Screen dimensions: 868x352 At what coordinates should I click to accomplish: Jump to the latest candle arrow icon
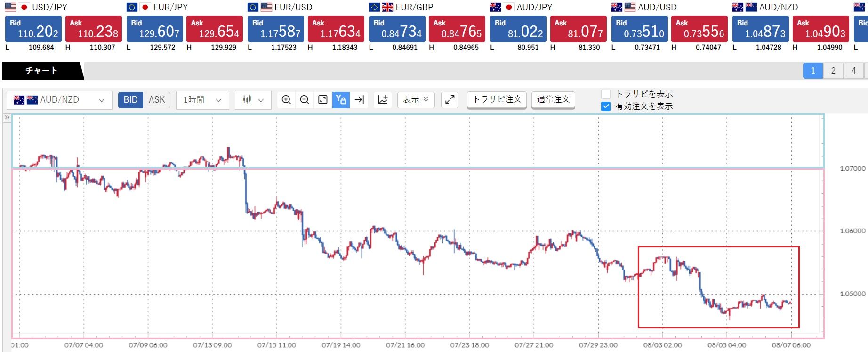[360, 100]
